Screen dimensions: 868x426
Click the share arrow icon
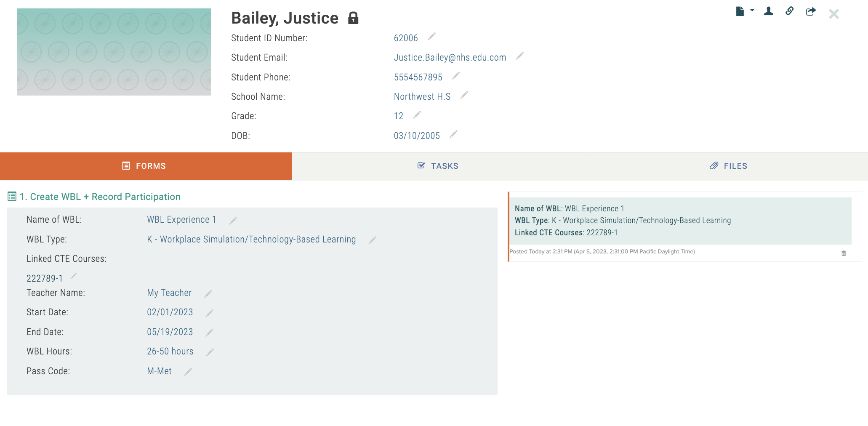[811, 11]
